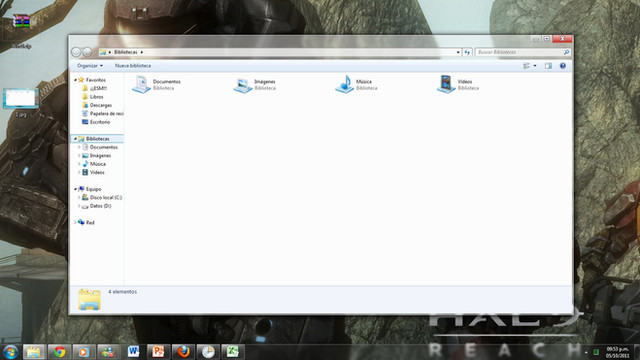This screenshot has height=360, width=640.
Task: Open the Organizar menu
Action: (90, 66)
